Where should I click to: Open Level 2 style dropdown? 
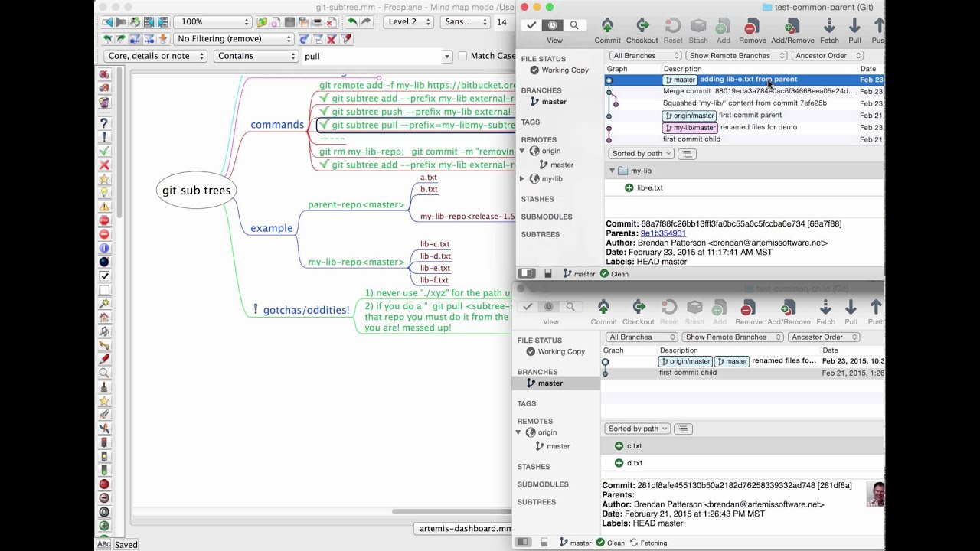pos(409,22)
